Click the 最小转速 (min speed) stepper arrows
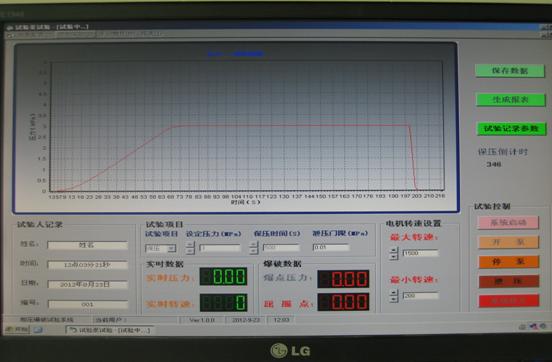The height and width of the screenshot is (362, 552). pos(394,296)
